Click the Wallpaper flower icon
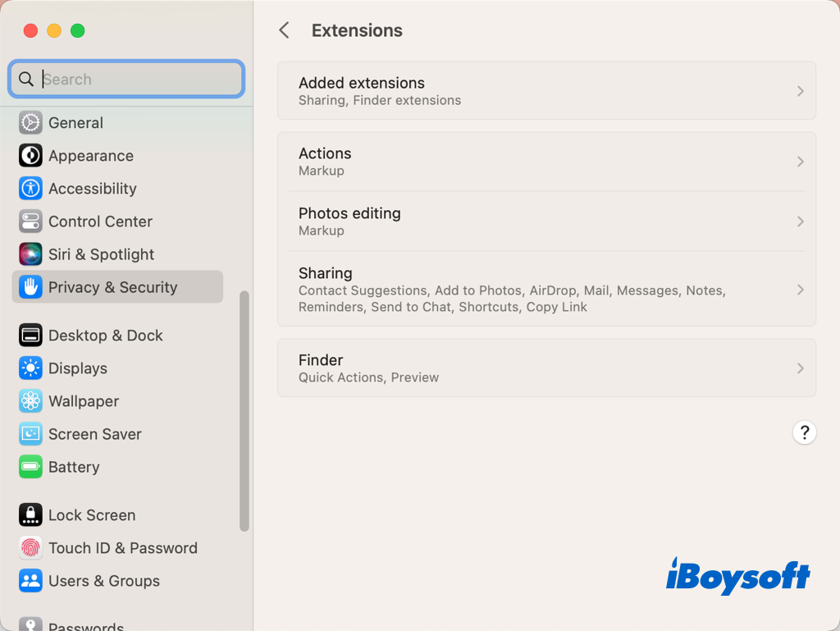This screenshot has height=631, width=840. tap(30, 401)
